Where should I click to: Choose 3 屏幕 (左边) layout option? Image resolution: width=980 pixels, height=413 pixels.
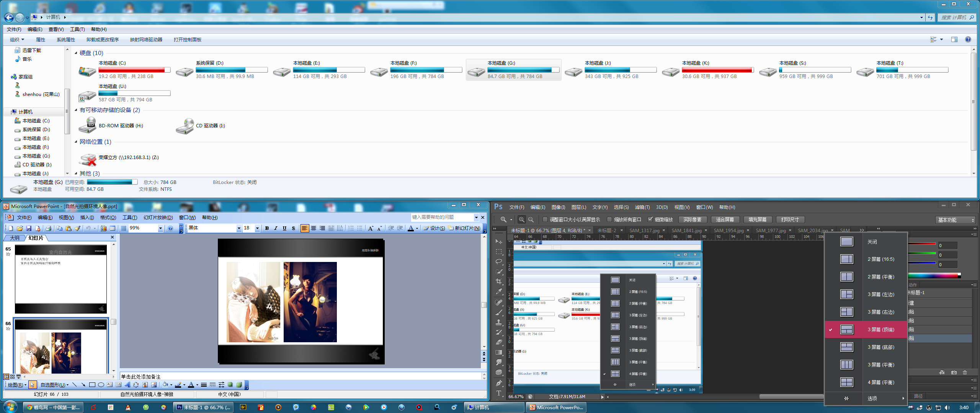[x=866, y=294]
